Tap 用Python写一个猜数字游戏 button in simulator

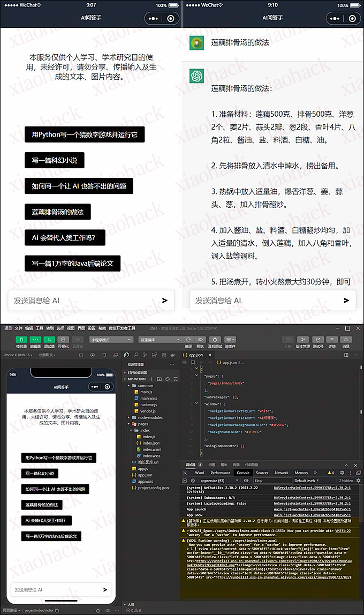pyautogui.click(x=59, y=457)
